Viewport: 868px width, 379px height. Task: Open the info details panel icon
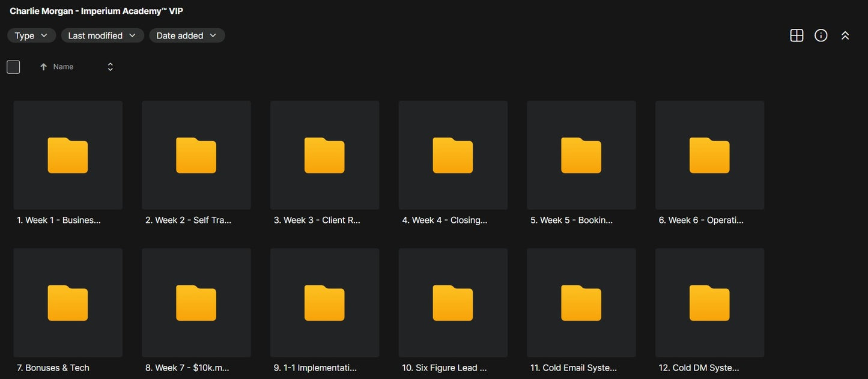pos(821,35)
